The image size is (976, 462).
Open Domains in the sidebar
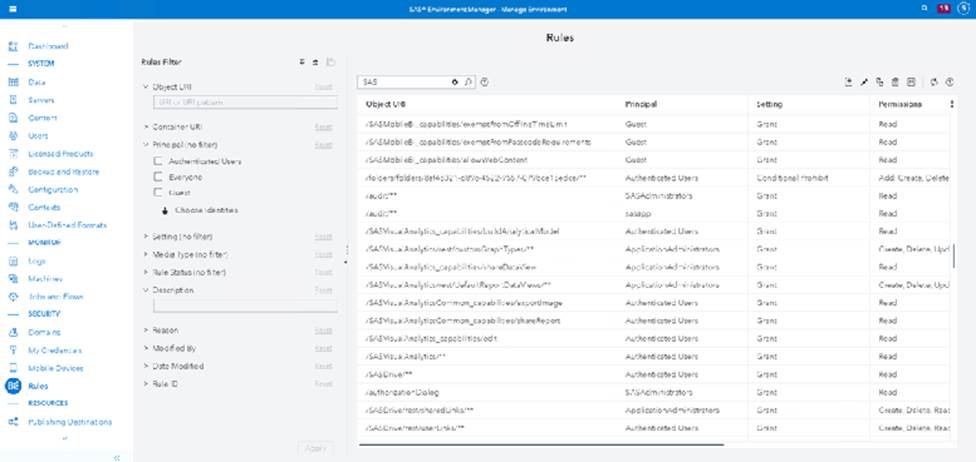pos(44,332)
